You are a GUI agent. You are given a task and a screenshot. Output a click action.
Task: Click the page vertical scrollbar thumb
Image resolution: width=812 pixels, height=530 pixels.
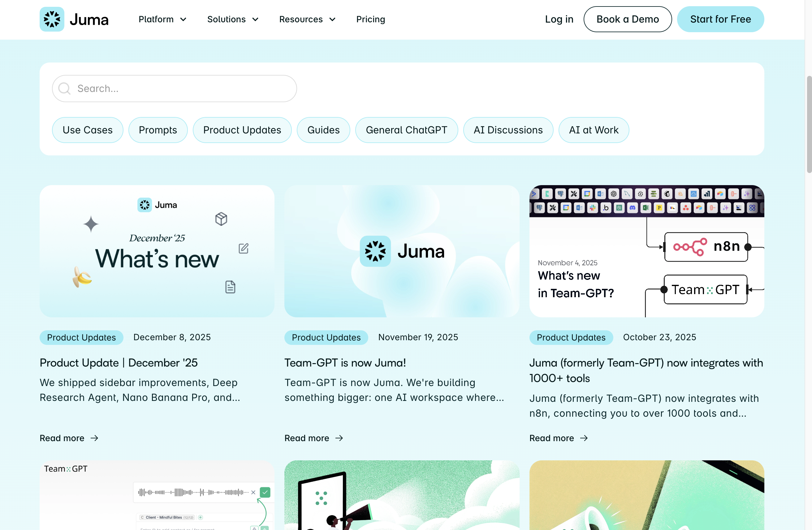point(809,124)
